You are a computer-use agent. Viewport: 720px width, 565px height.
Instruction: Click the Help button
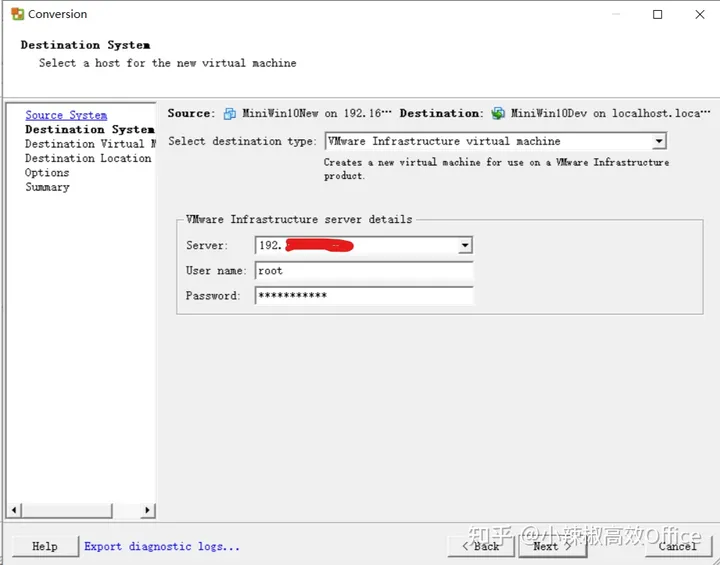click(45, 546)
